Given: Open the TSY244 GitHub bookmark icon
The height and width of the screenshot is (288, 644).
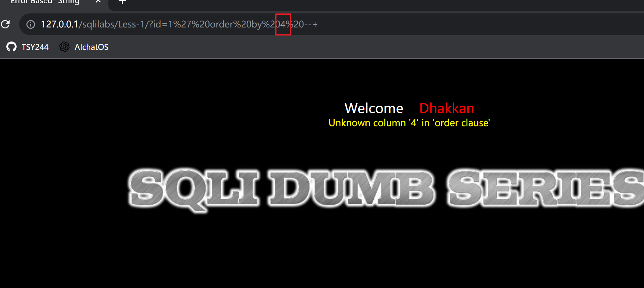Looking at the screenshot, I should coord(11,47).
